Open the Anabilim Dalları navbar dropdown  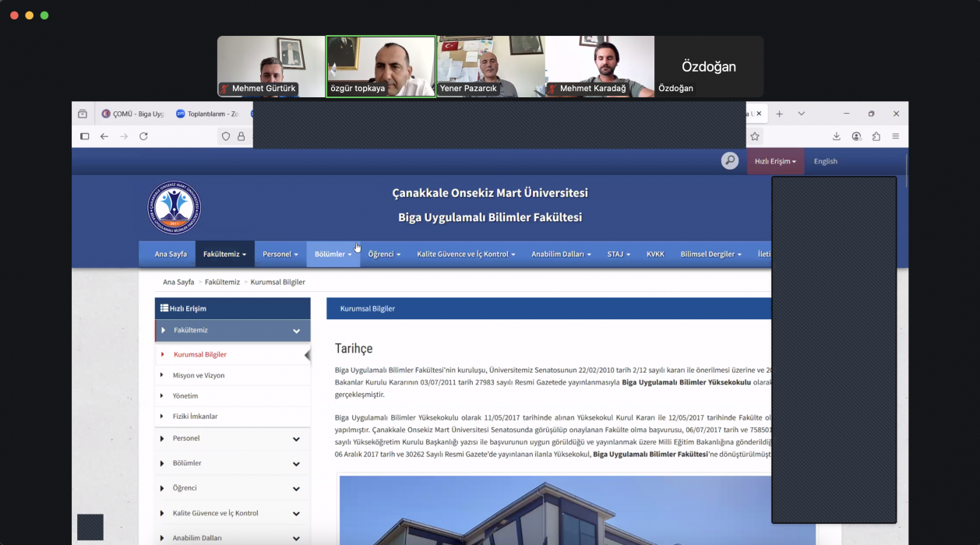pyautogui.click(x=561, y=254)
